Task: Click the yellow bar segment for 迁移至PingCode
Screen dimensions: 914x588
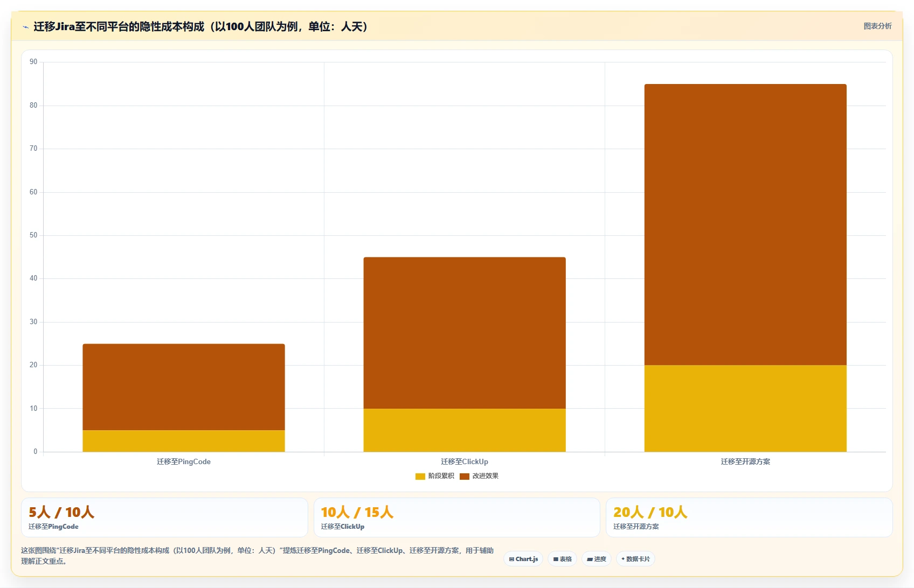Action: click(184, 441)
